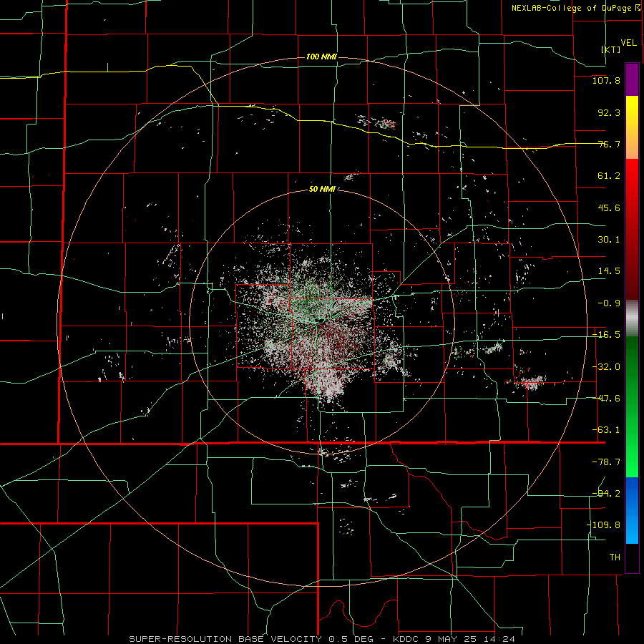This screenshot has height=644, width=644.
Task: Pick the purple segment of the velocity color bar
Action: pyautogui.click(x=632, y=79)
